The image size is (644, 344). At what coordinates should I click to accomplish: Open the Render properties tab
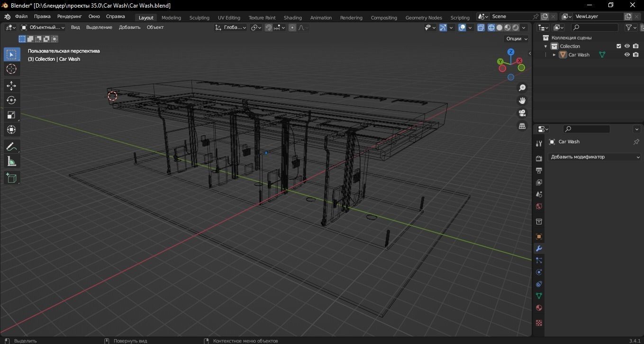point(539,158)
